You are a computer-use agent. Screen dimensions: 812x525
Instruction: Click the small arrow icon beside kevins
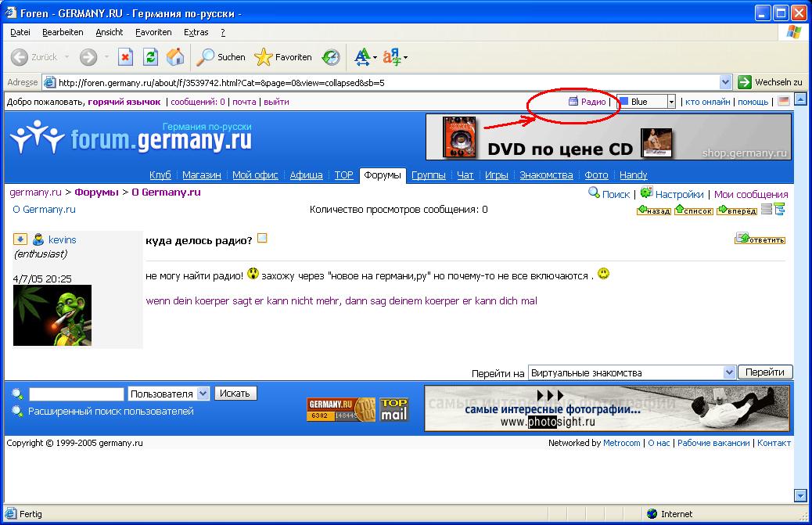pos(20,239)
